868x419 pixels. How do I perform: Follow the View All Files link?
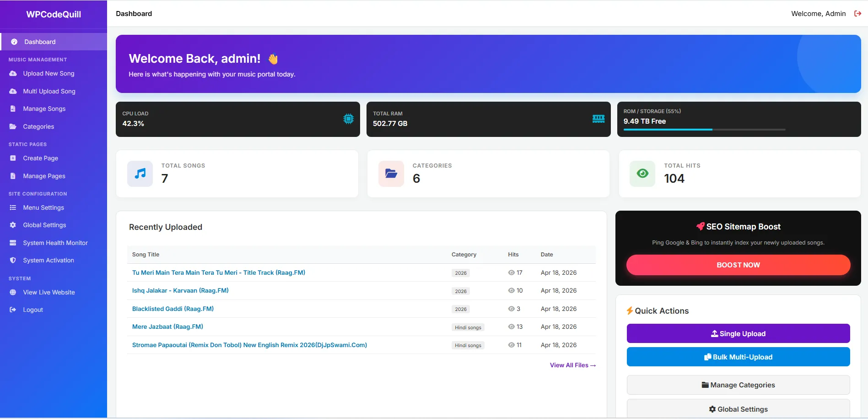[x=572, y=365]
